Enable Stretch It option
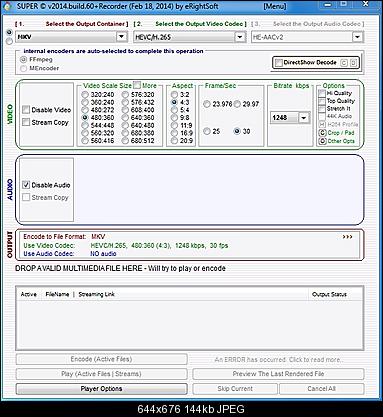383x417 pixels. click(322, 109)
